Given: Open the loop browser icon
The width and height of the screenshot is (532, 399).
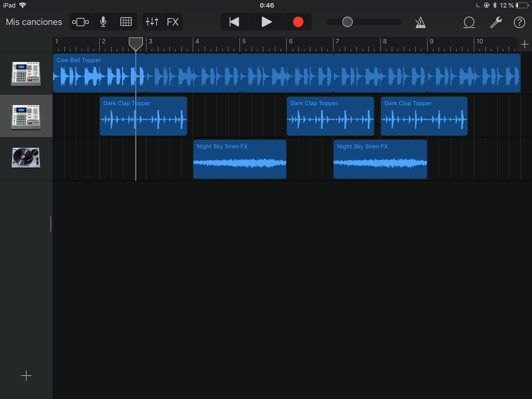Looking at the screenshot, I should [469, 22].
